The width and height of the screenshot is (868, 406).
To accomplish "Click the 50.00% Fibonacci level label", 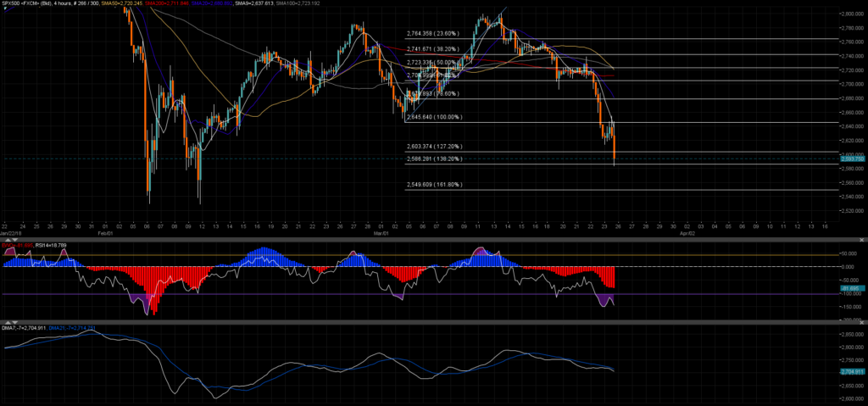I will click(x=433, y=63).
